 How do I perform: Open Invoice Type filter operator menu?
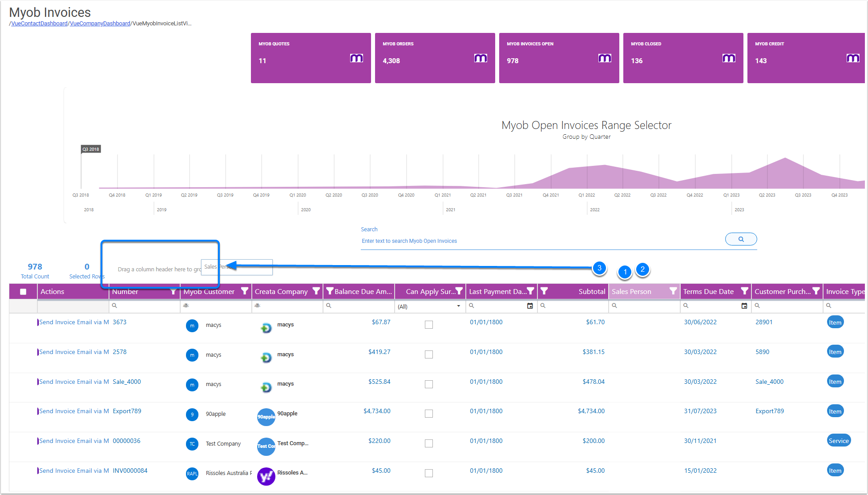pos(829,306)
